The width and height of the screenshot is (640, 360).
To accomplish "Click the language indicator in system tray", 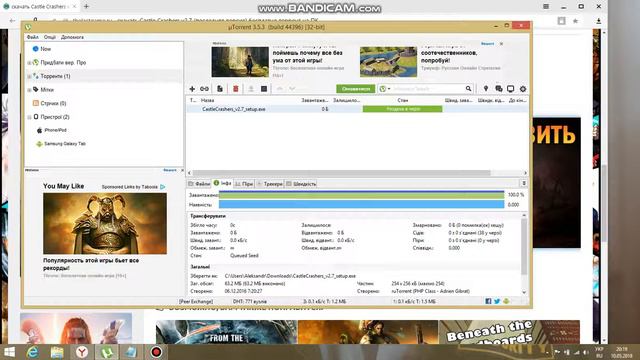I will pyautogui.click(x=599, y=352).
